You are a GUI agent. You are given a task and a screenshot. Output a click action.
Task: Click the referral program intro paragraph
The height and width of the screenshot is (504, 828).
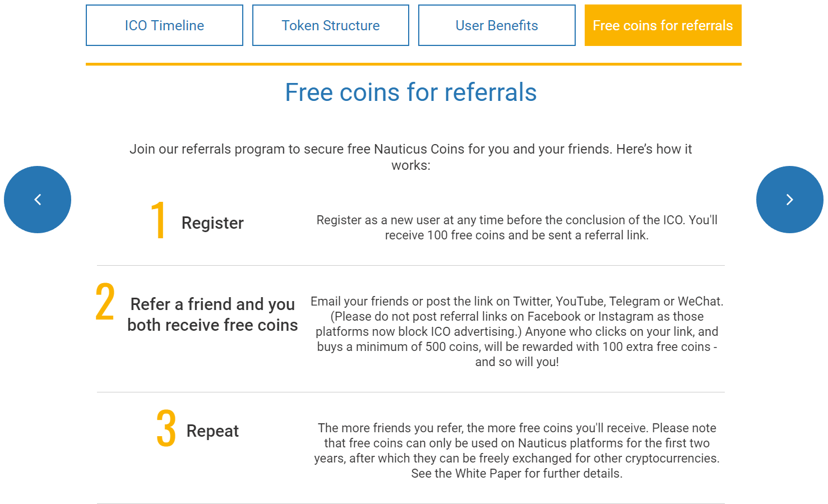411,157
